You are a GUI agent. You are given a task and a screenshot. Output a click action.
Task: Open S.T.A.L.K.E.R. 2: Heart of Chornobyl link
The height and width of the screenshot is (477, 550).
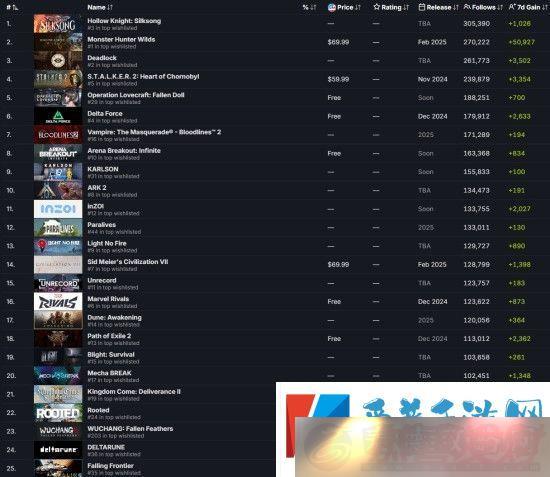click(x=143, y=76)
